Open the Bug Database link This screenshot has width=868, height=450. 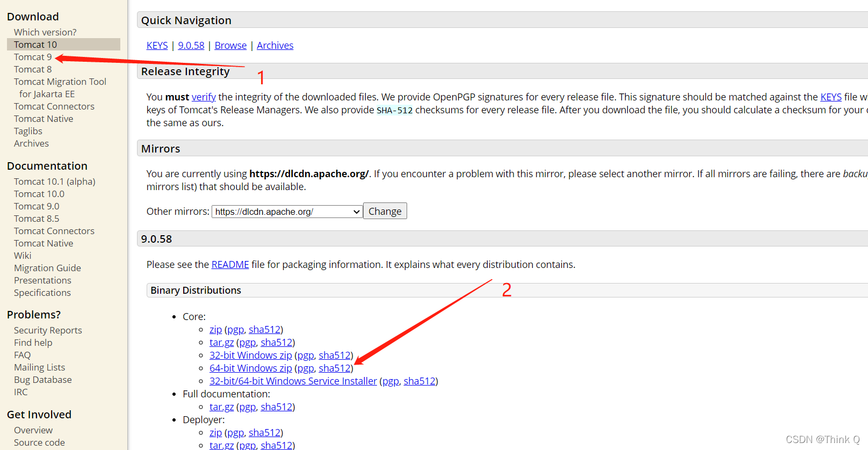click(x=43, y=380)
